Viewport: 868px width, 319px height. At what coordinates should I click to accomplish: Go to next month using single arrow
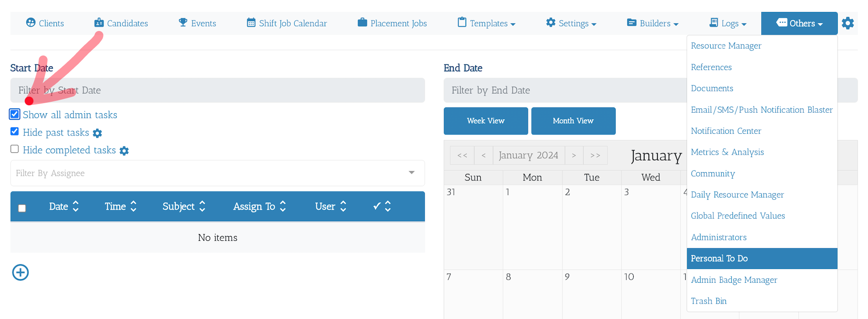(x=574, y=155)
